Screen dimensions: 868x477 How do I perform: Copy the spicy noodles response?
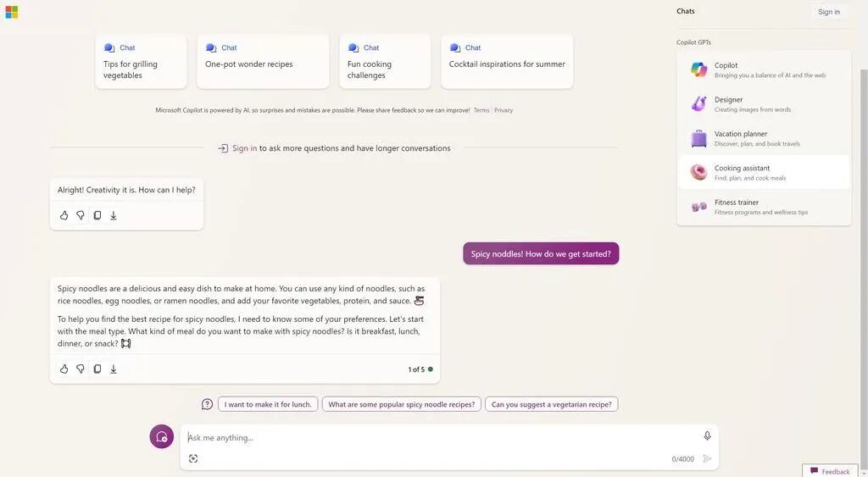coord(97,369)
